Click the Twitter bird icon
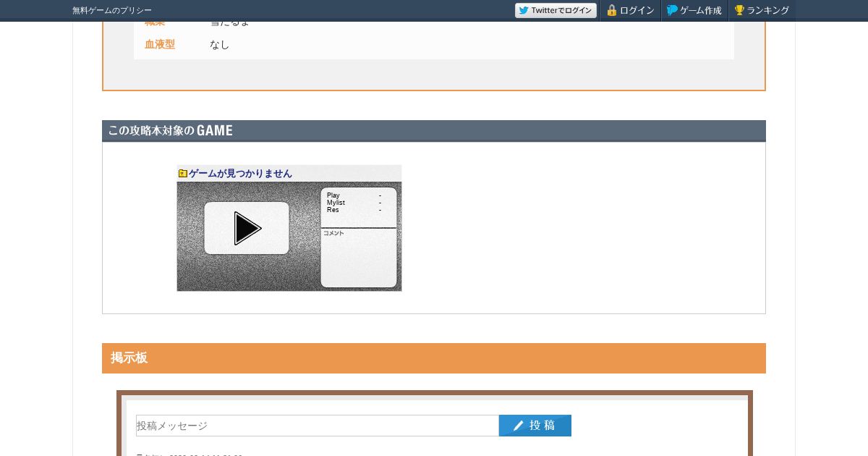 524,10
